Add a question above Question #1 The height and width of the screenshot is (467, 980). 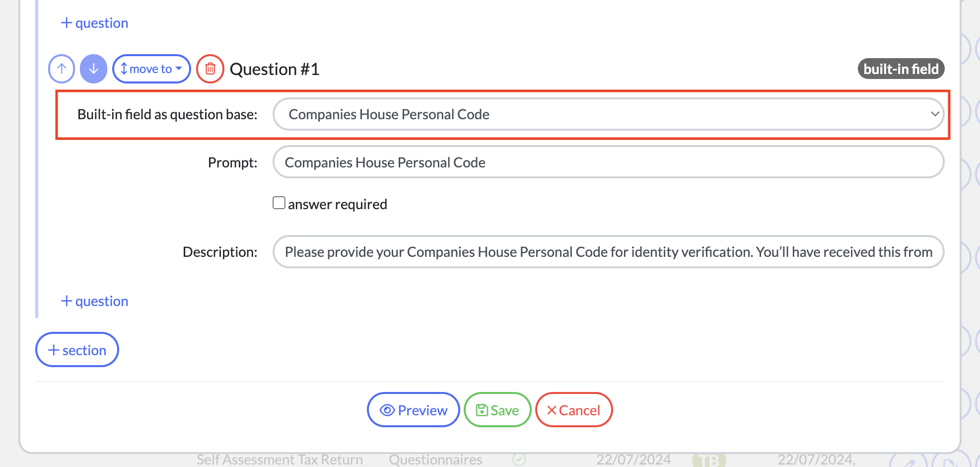click(x=95, y=23)
